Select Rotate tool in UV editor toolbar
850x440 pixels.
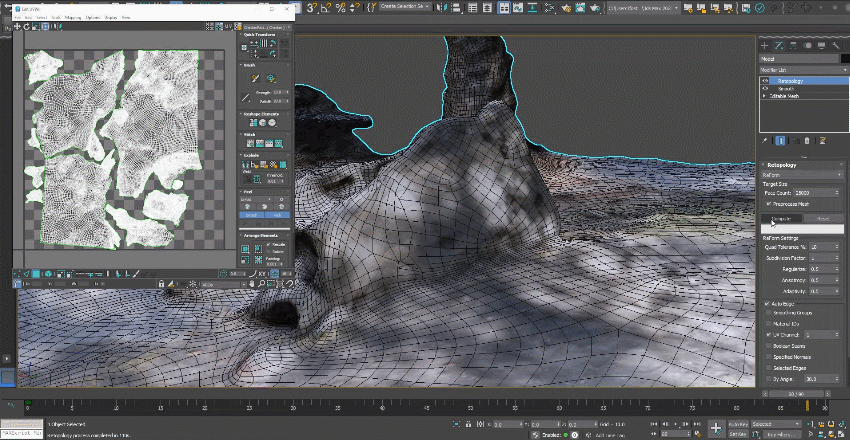[x=26, y=27]
